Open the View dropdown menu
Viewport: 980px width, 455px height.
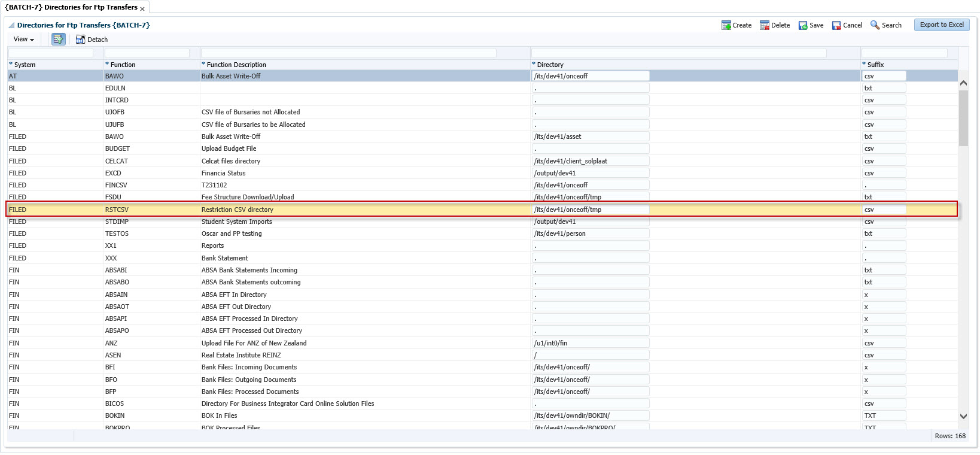[x=23, y=40]
